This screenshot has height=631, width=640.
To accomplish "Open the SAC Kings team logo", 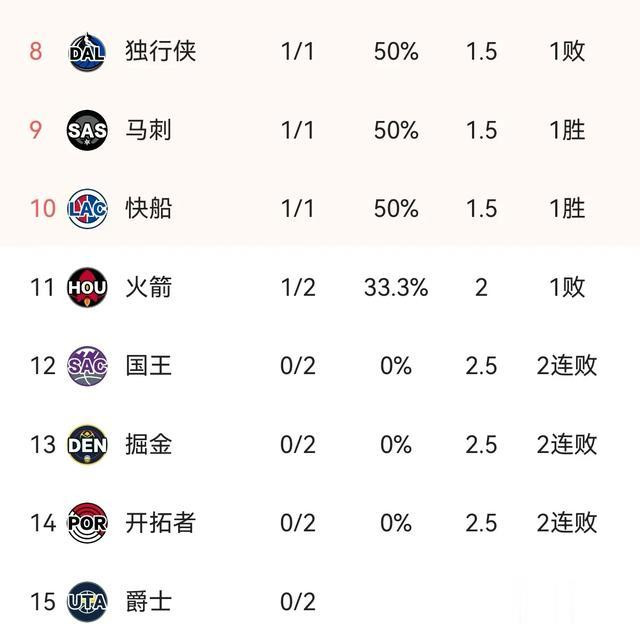I will (x=87, y=366).
